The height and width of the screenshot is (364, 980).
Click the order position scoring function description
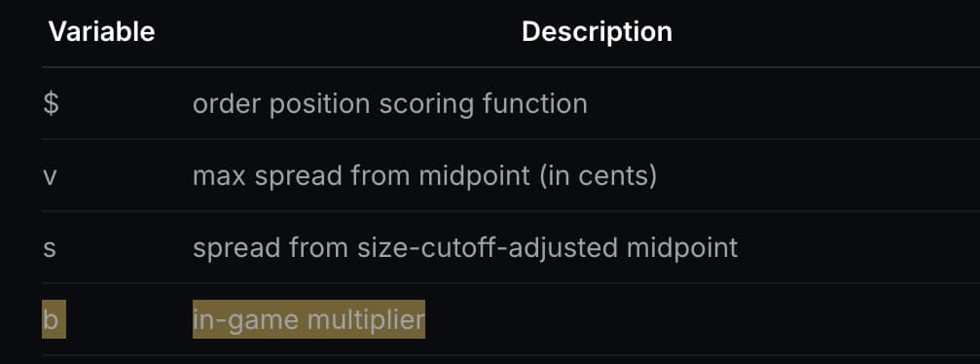tap(390, 104)
